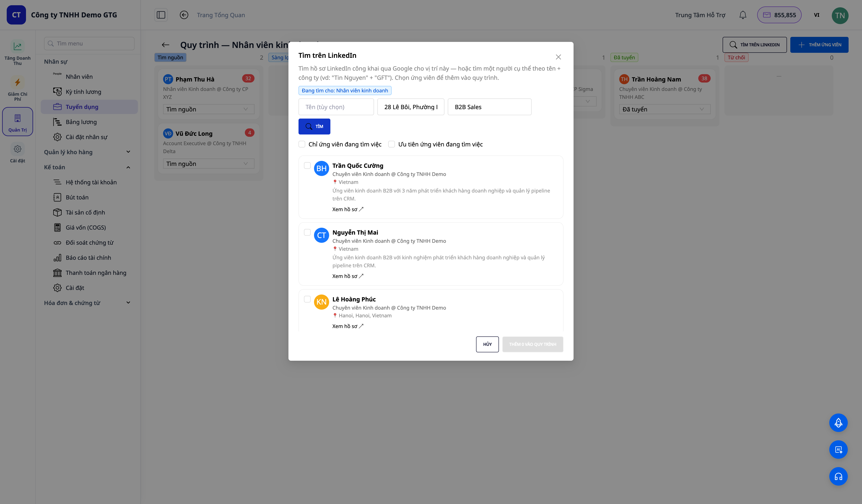Select the Quản Trị section
The image size is (862, 504).
click(x=17, y=122)
